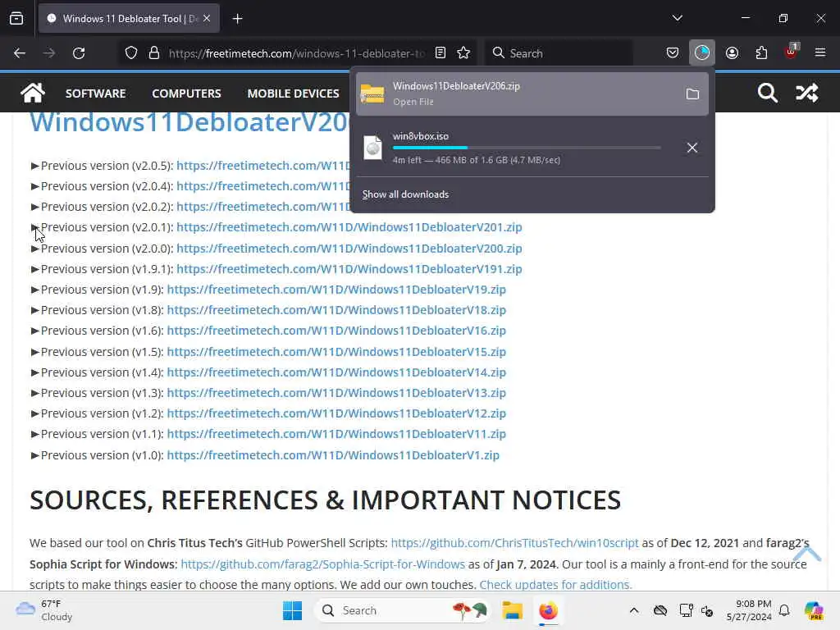Download Windows11DebloaterV16.zip
840x630 pixels.
[x=336, y=331]
